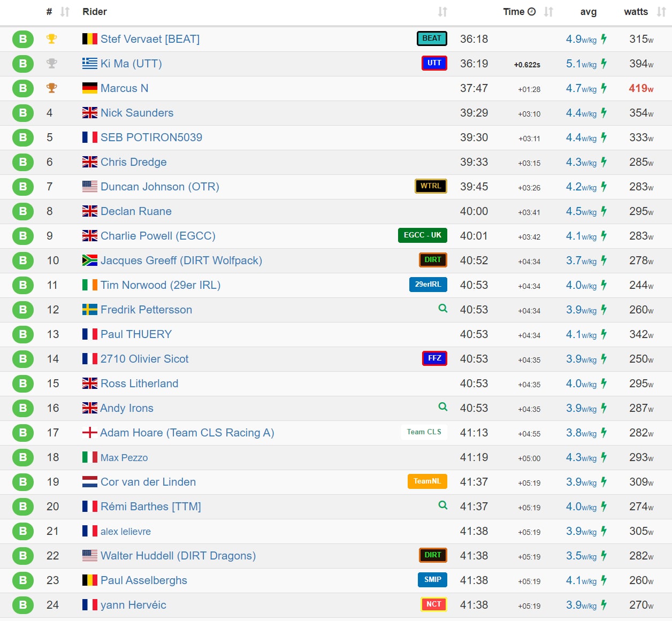
Task: Open Ross Litherland rider profile
Action: coord(140,384)
